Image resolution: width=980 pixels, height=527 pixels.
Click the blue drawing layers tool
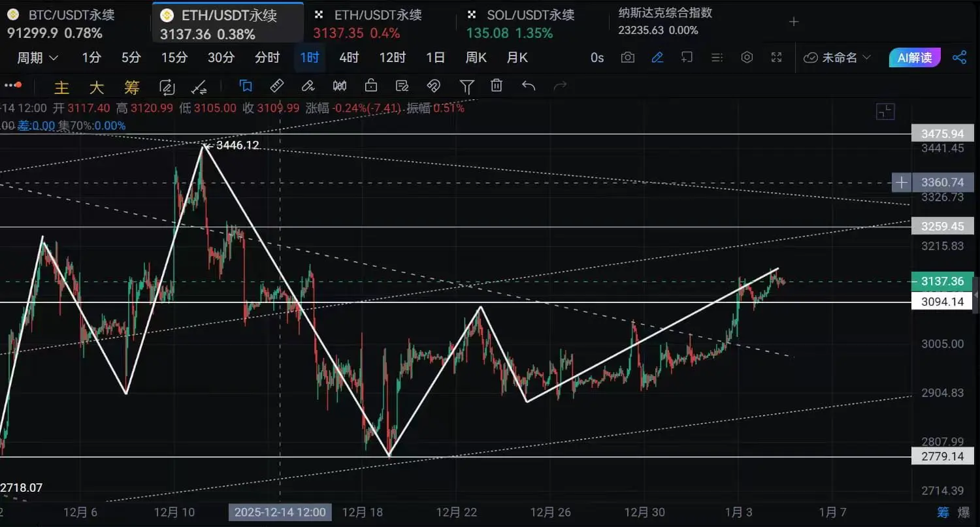pos(246,86)
